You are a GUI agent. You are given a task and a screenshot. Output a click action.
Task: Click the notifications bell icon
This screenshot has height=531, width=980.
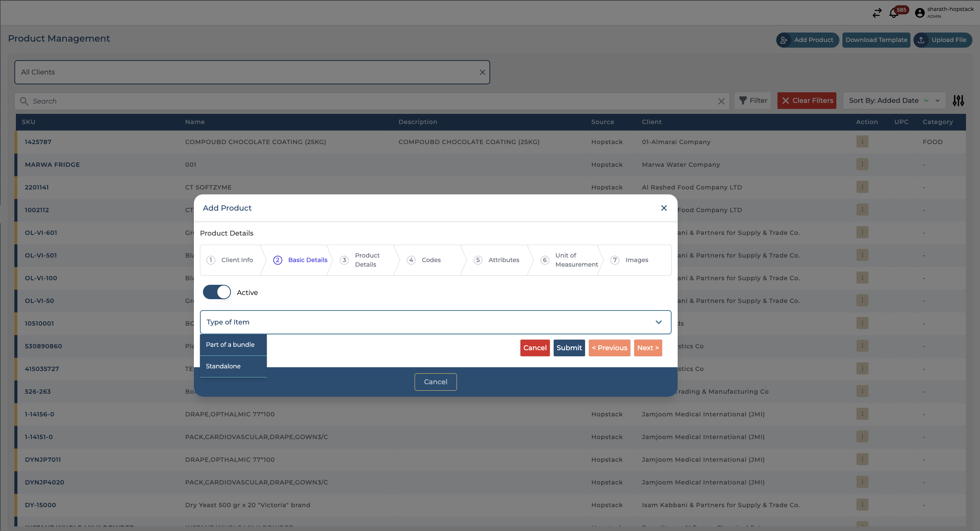coord(894,13)
